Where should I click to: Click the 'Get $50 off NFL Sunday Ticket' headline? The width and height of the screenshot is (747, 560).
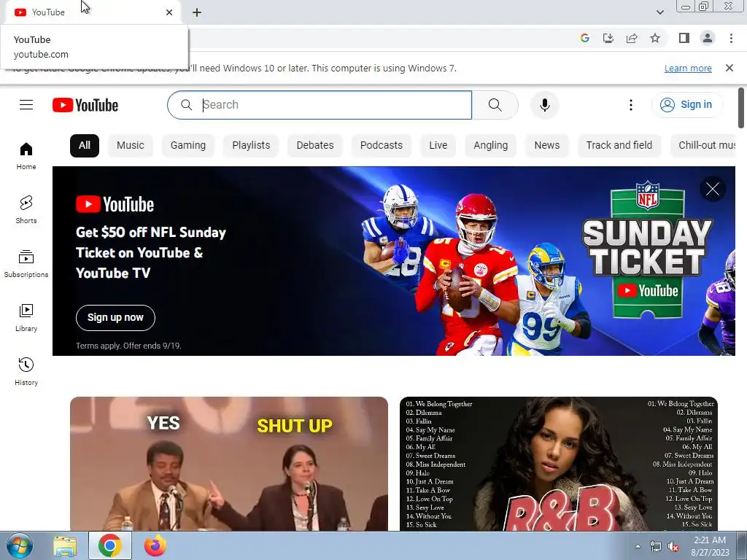click(151, 252)
